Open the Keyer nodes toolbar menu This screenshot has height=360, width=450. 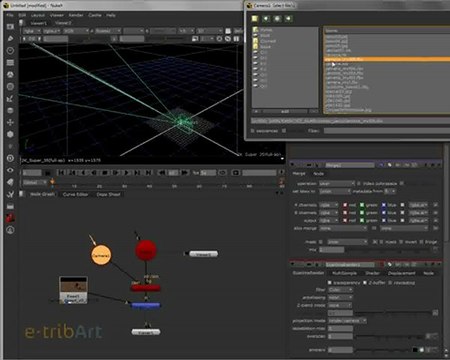(10, 99)
